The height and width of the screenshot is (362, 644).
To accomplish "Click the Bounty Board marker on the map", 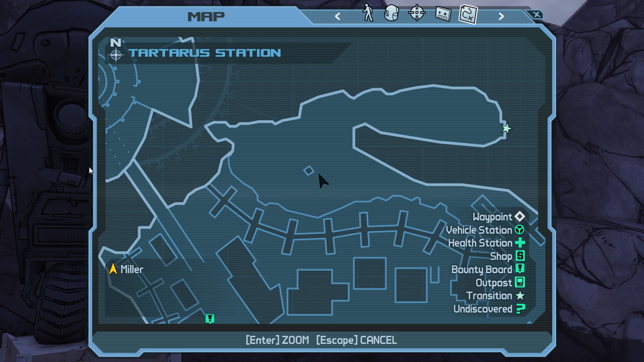I will [210, 319].
